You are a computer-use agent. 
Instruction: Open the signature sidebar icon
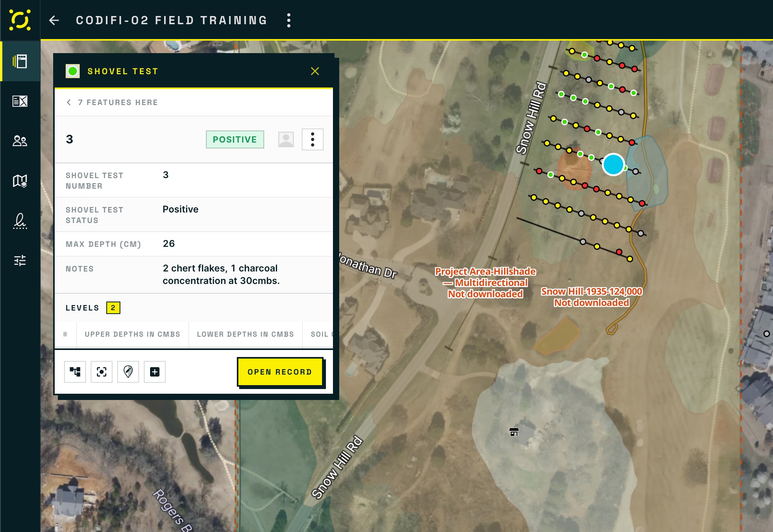point(20,221)
